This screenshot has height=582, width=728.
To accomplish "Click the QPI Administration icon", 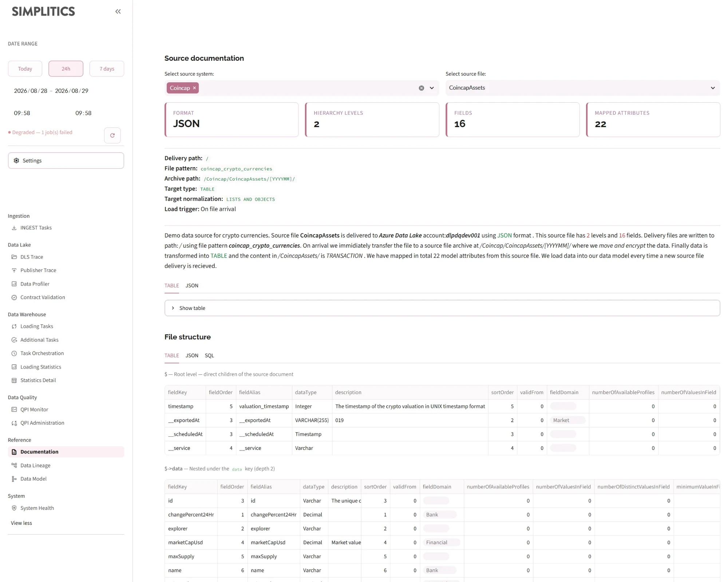I will coord(14,423).
